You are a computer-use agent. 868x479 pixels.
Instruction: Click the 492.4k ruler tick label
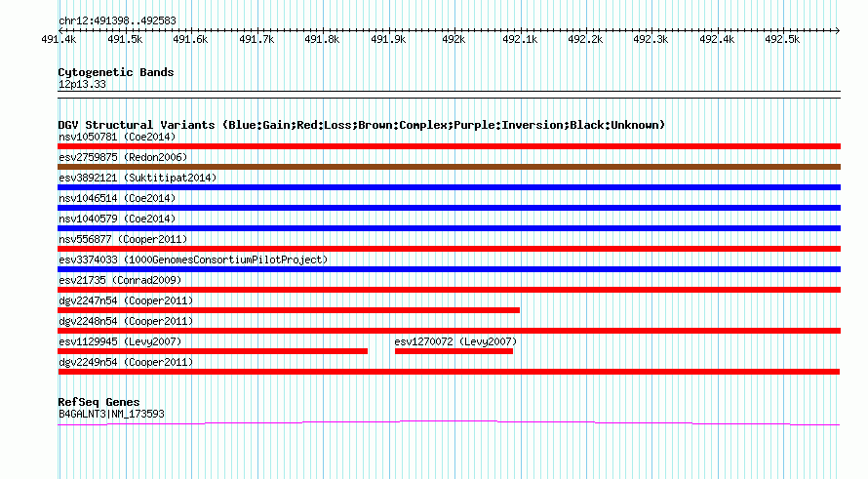point(717,40)
